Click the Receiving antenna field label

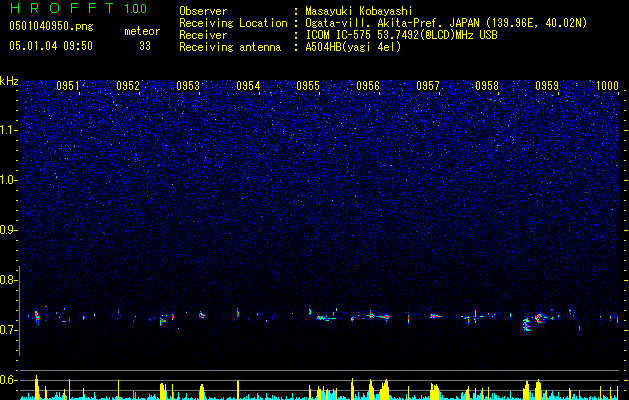point(230,47)
